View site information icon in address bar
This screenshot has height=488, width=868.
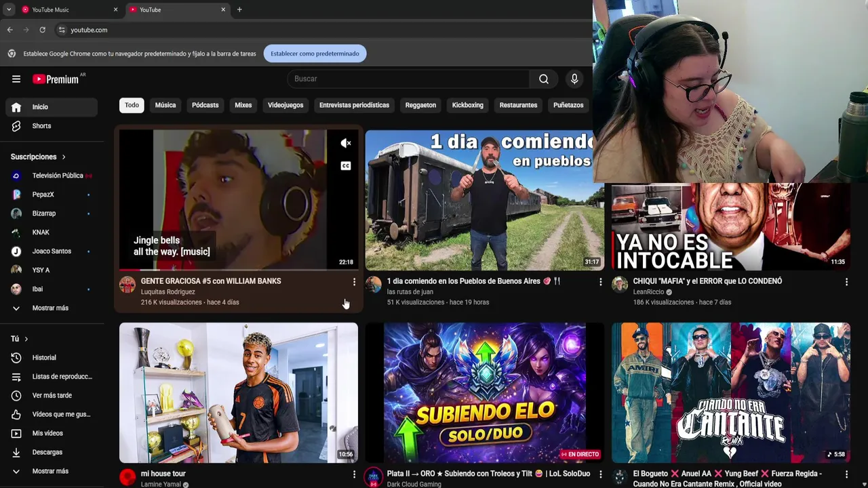62,30
